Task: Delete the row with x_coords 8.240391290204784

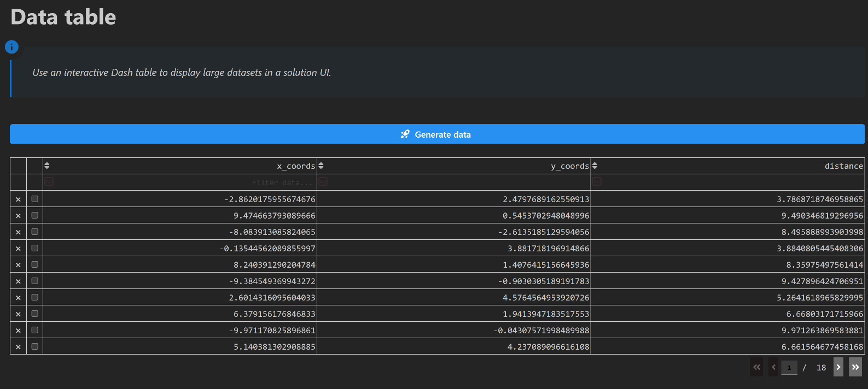Action: [x=18, y=265]
